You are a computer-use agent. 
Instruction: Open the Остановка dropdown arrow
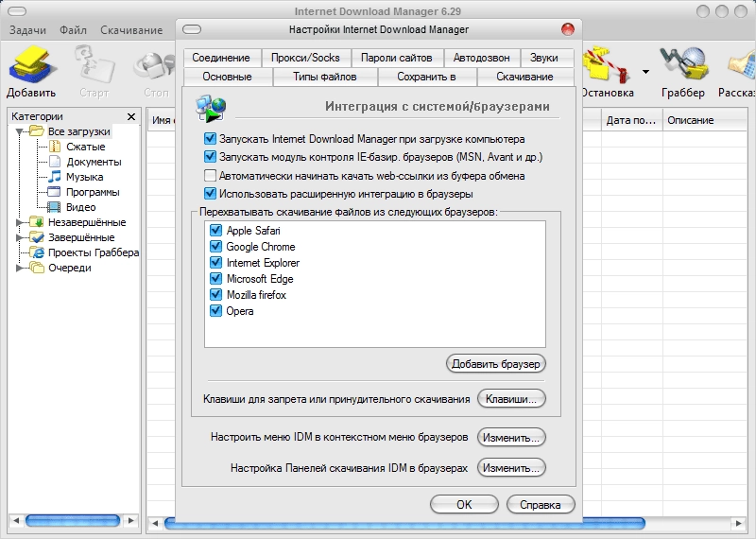coord(645,72)
